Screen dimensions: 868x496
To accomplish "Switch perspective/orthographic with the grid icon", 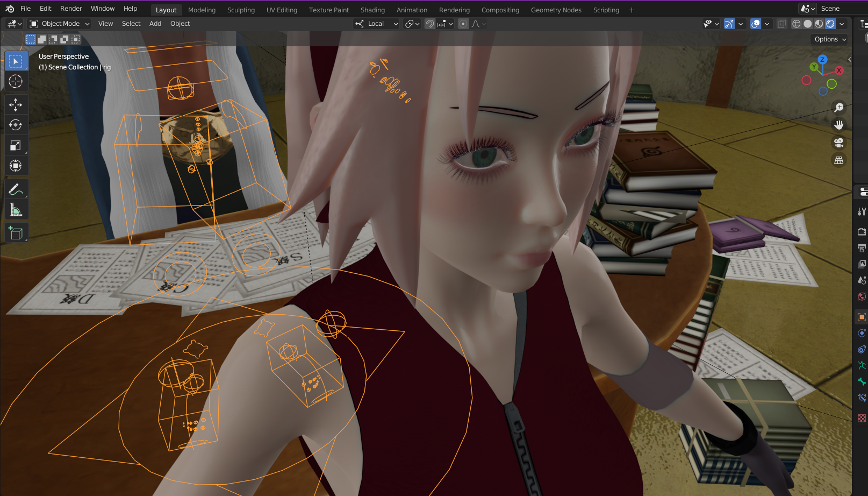I will point(838,160).
